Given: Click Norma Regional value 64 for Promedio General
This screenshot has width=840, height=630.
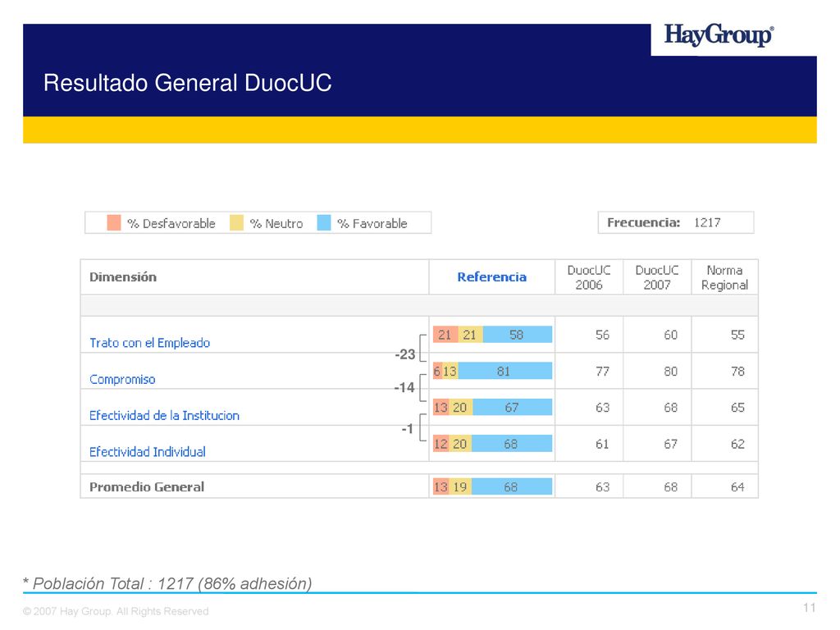Looking at the screenshot, I should [737, 487].
